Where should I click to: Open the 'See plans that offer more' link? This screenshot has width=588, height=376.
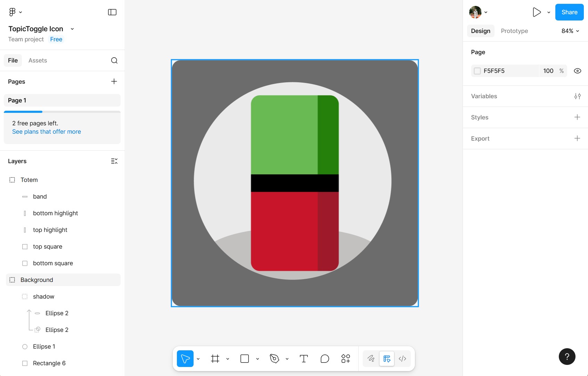47,131
